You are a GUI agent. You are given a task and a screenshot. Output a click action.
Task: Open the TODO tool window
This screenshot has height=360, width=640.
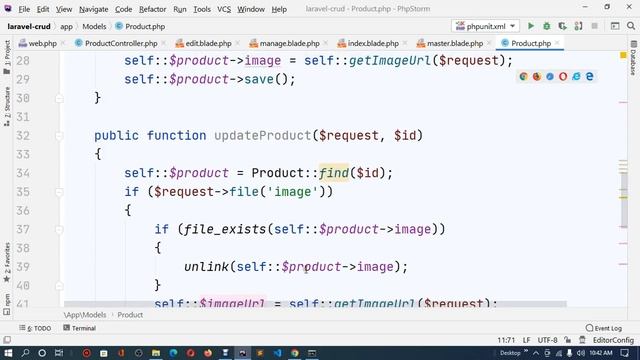(x=36, y=328)
